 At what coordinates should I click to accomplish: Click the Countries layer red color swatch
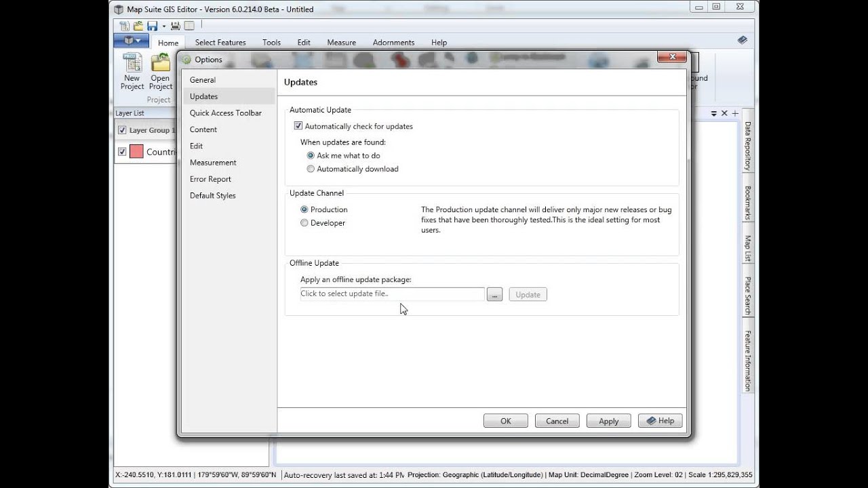(x=136, y=152)
